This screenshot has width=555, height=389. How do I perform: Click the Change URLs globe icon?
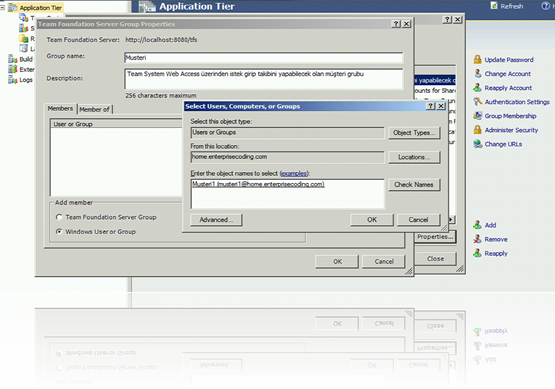click(x=477, y=144)
